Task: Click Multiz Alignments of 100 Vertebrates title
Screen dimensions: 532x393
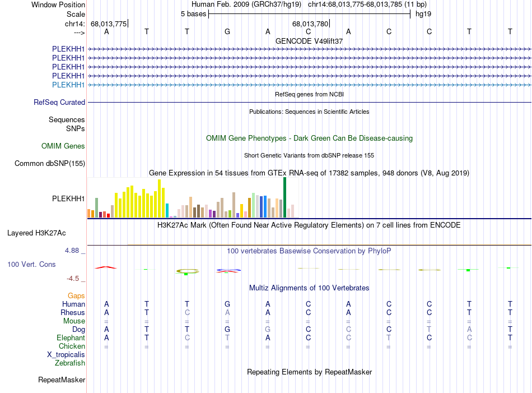Action: pos(309,288)
